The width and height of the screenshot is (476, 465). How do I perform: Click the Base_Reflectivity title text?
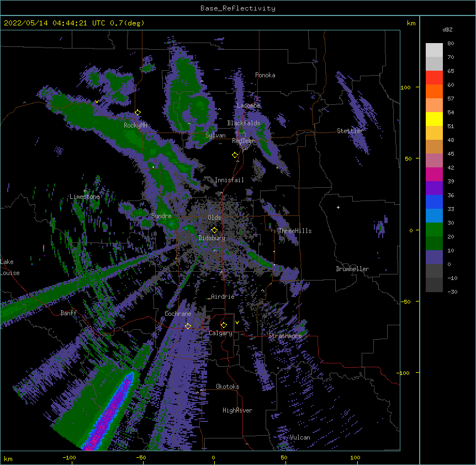click(x=237, y=8)
